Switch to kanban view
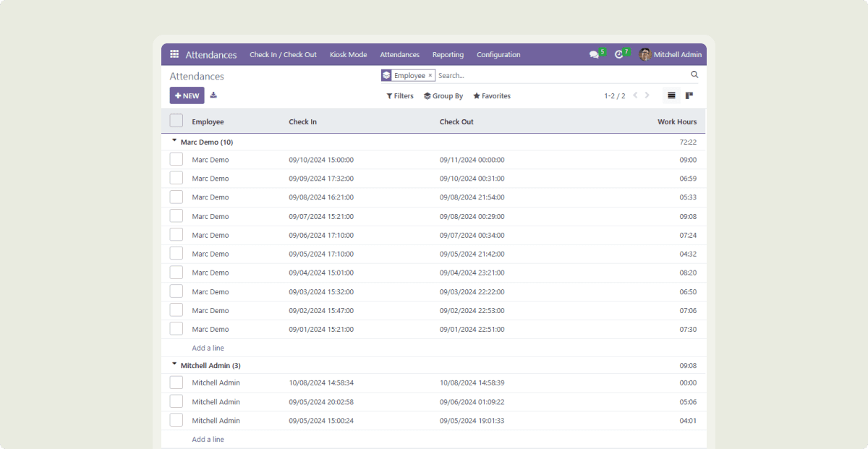This screenshot has height=449, width=868. [689, 95]
